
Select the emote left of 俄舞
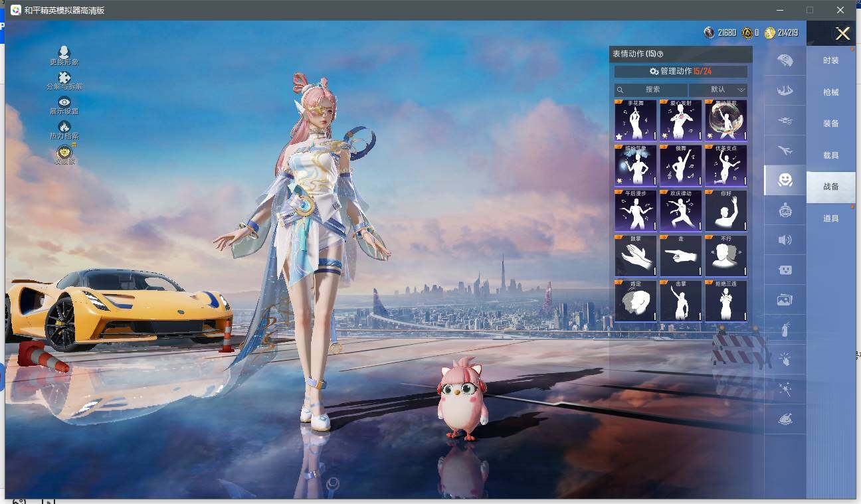(636, 165)
